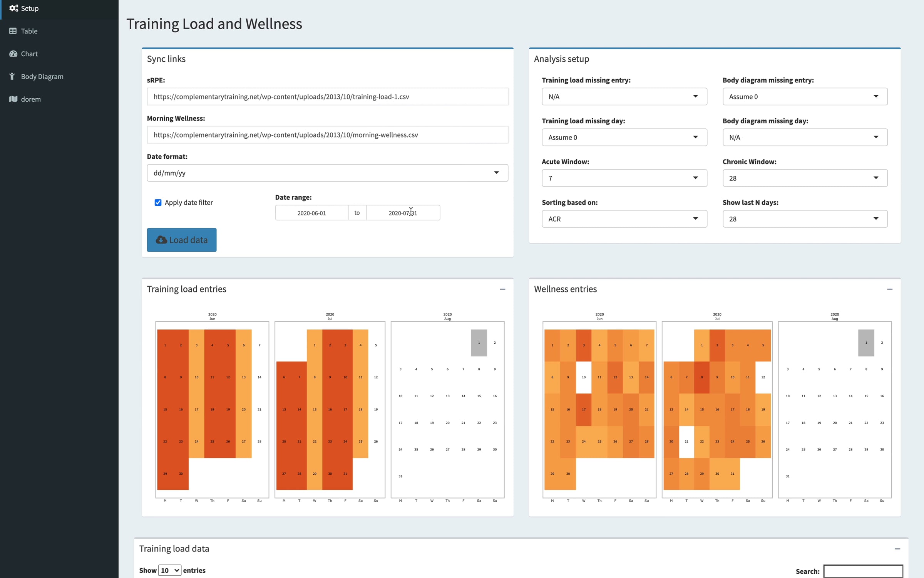
Task: Open the Date format dropdown
Action: (x=327, y=173)
